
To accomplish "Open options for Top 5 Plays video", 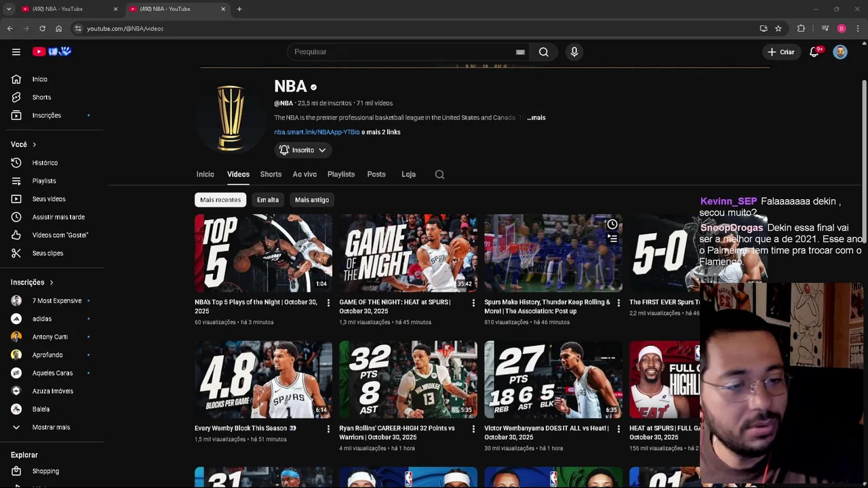I will (x=328, y=302).
